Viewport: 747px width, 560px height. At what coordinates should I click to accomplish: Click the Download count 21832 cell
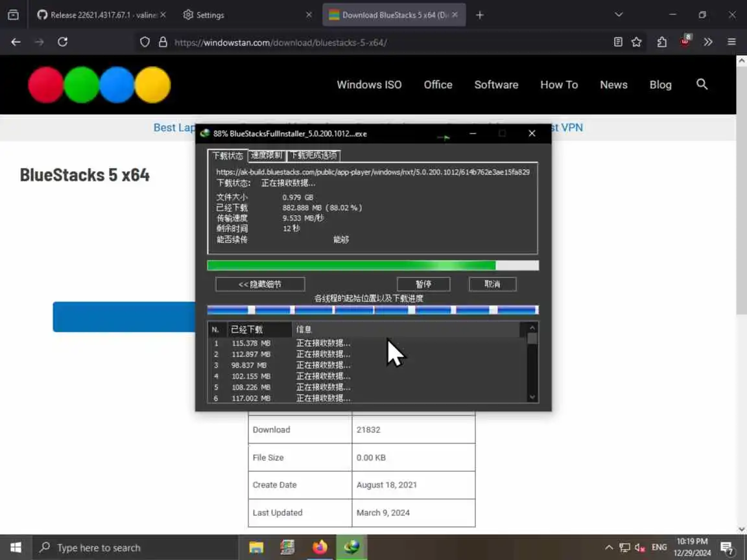(x=414, y=430)
